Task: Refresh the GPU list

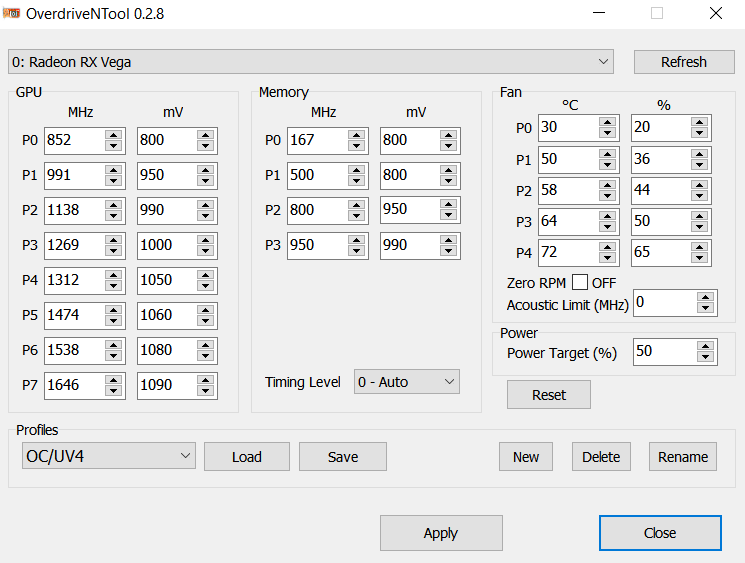Action: (684, 62)
